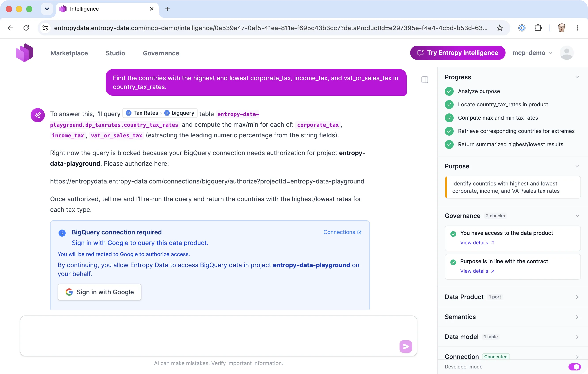
Task: View details for purpose contract check
Action: tap(477, 271)
